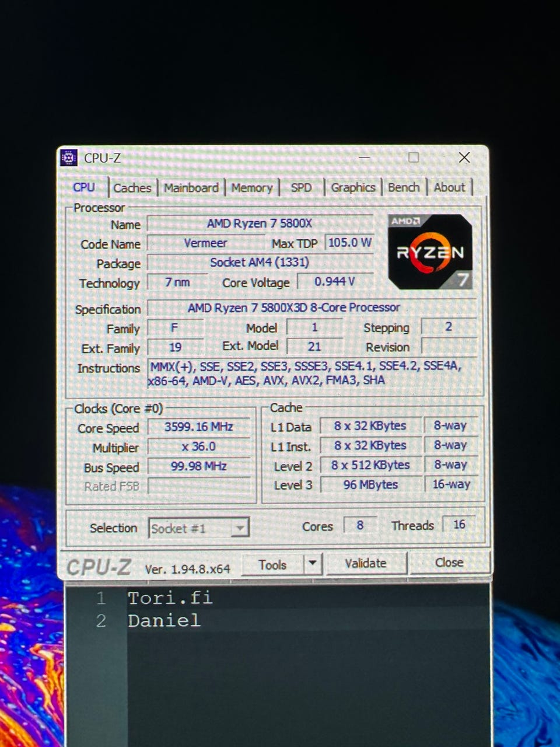Click the Bus Speed value 99.98 MHz

click(x=199, y=466)
